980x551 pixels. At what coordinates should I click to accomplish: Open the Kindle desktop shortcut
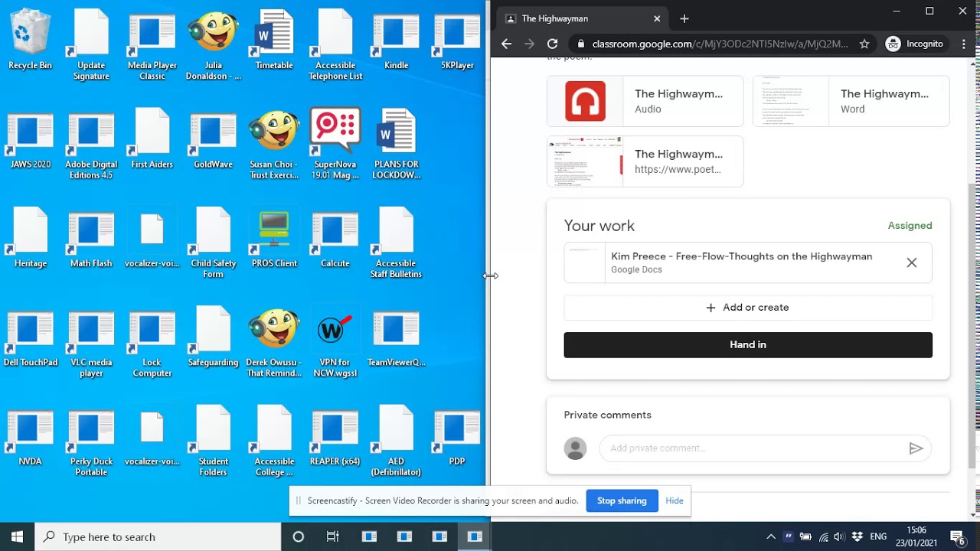(x=396, y=41)
